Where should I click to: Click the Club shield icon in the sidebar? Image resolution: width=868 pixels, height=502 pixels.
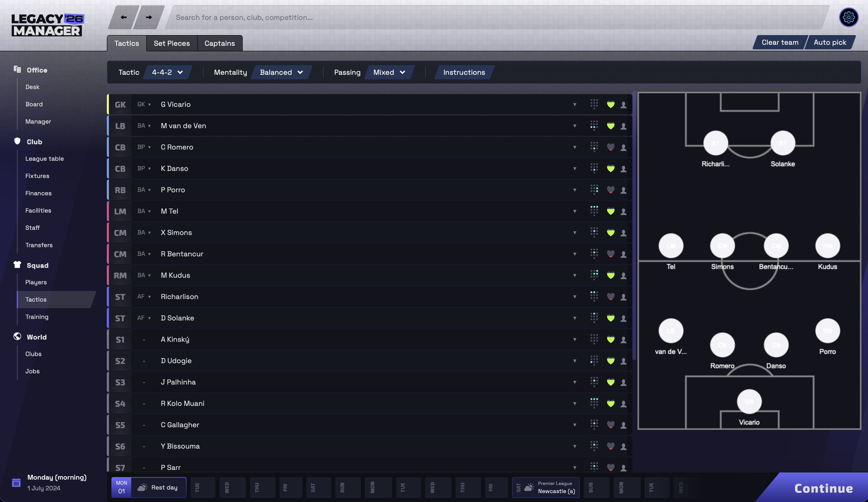17,141
